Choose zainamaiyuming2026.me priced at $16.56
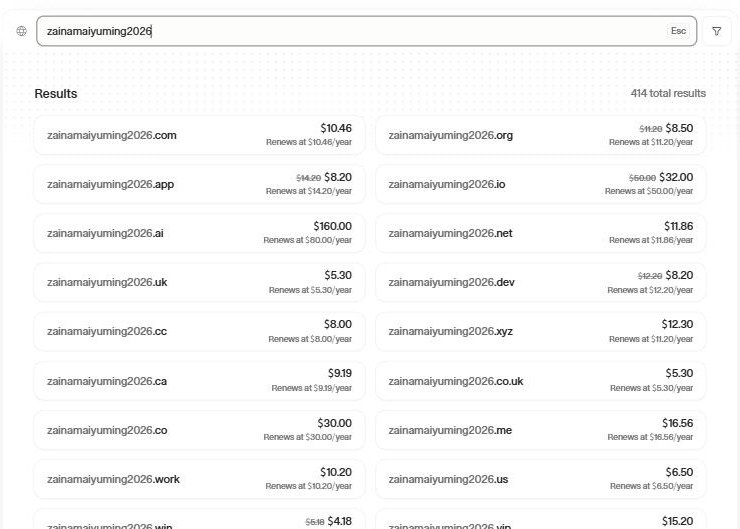The height and width of the screenshot is (529, 740). point(540,430)
